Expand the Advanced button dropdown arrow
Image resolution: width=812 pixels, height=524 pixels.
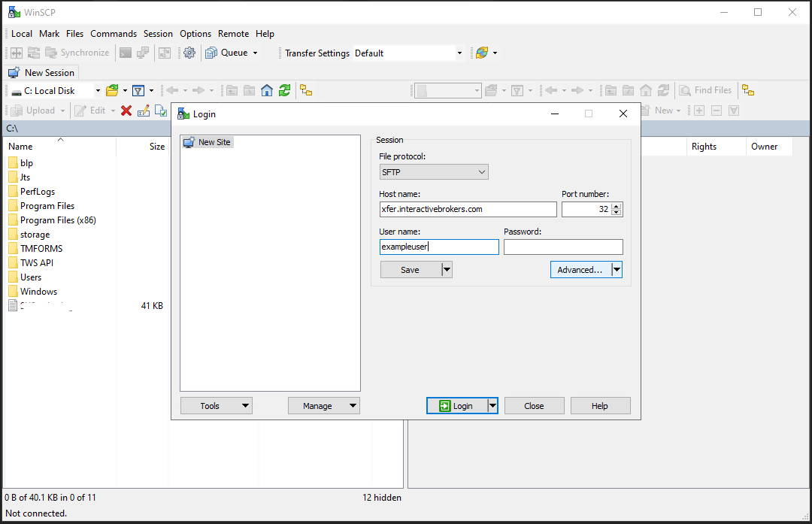[x=617, y=270]
